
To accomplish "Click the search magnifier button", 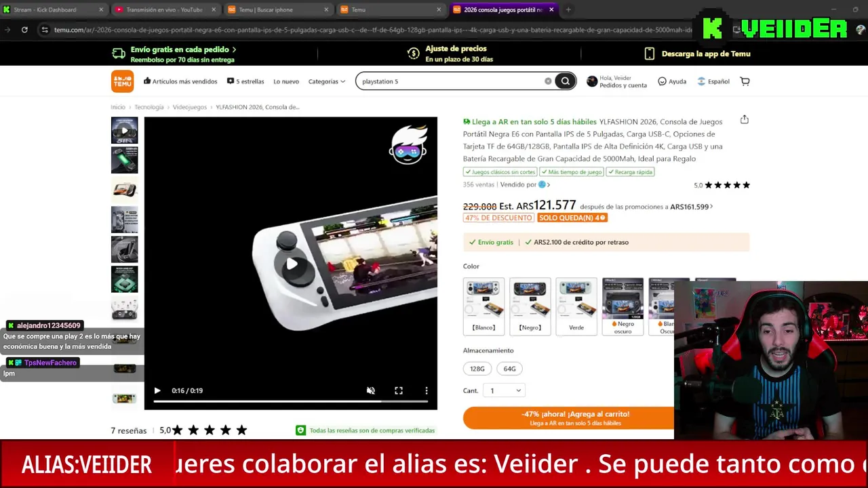I will [565, 81].
